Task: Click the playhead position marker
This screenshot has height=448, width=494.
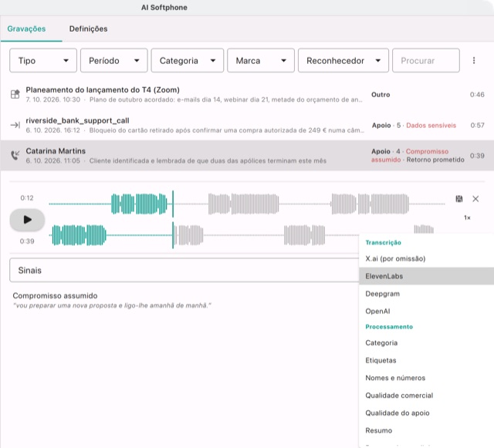Action: pyautogui.click(x=173, y=220)
